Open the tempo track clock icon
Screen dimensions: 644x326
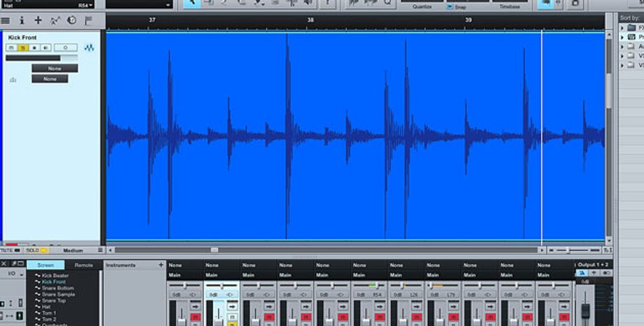[x=72, y=20]
